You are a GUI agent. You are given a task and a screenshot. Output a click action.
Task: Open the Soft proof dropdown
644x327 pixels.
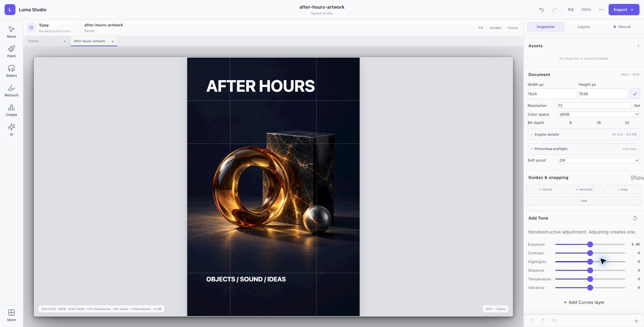pos(599,160)
